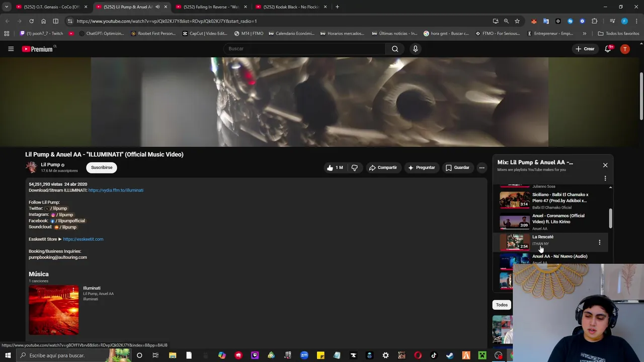Open Lil Pump's Instagram link

tap(62, 215)
